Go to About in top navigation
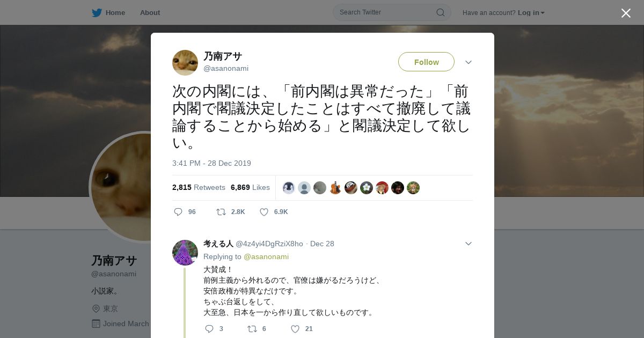 pyautogui.click(x=150, y=12)
